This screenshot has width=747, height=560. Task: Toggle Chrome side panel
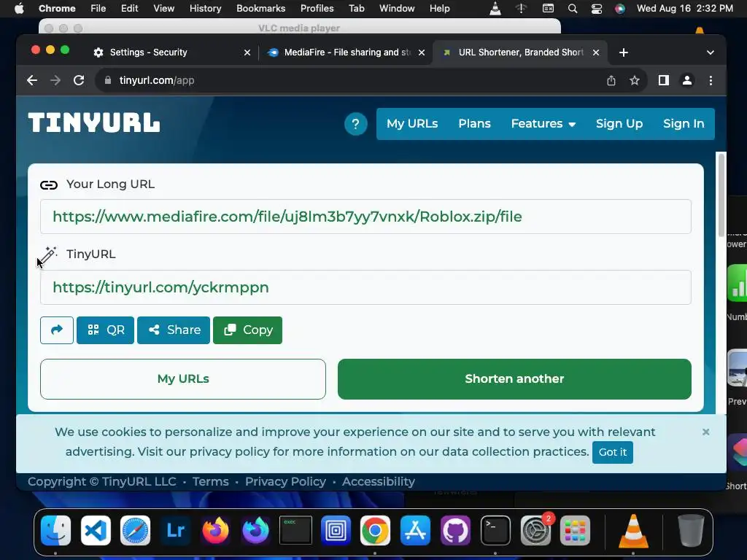tap(664, 80)
